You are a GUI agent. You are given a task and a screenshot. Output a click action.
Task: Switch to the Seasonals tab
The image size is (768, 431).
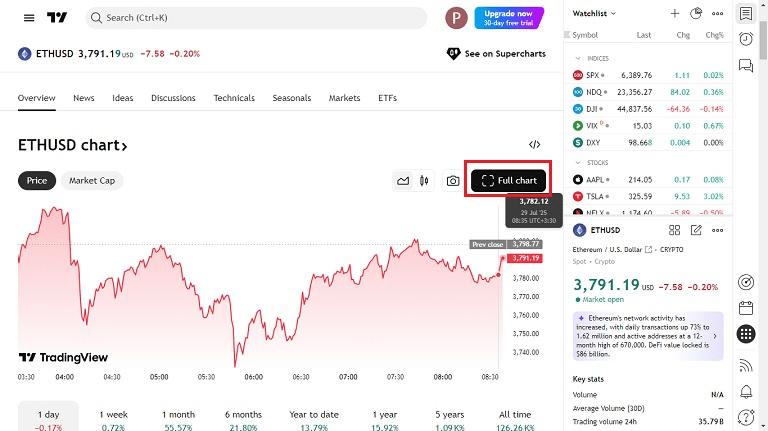(292, 98)
